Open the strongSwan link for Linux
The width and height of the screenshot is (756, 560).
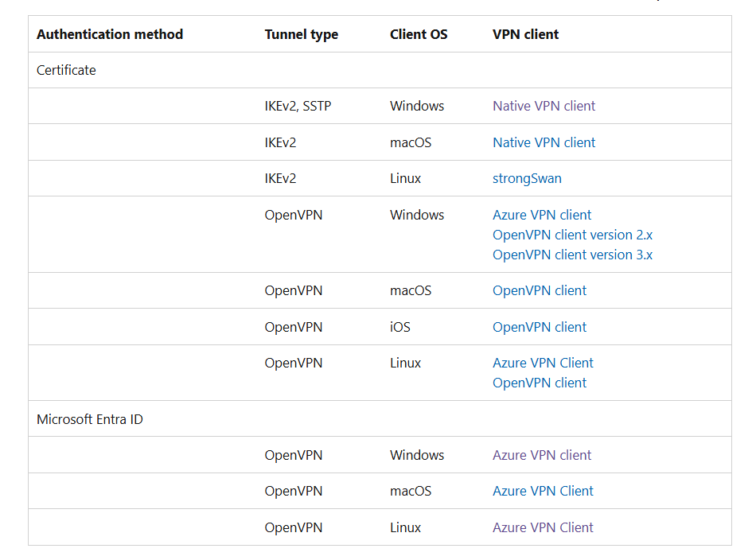click(x=527, y=178)
